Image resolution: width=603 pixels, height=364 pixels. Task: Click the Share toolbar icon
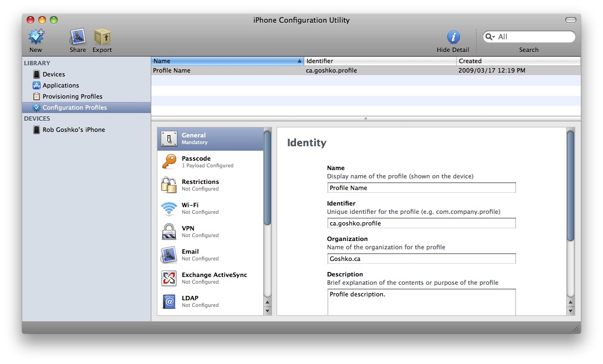pos(78,37)
